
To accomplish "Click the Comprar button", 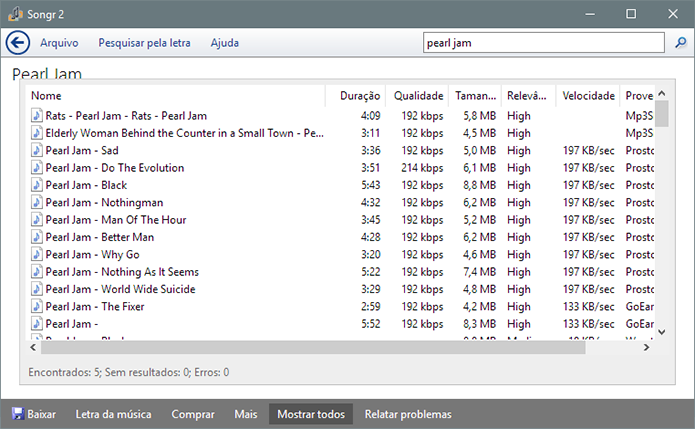I will [x=193, y=414].
